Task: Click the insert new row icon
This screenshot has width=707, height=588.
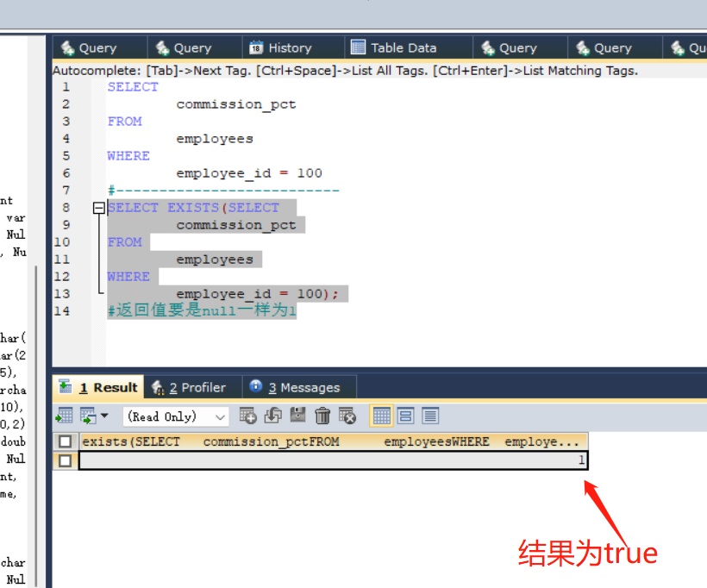Action: click(x=247, y=416)
